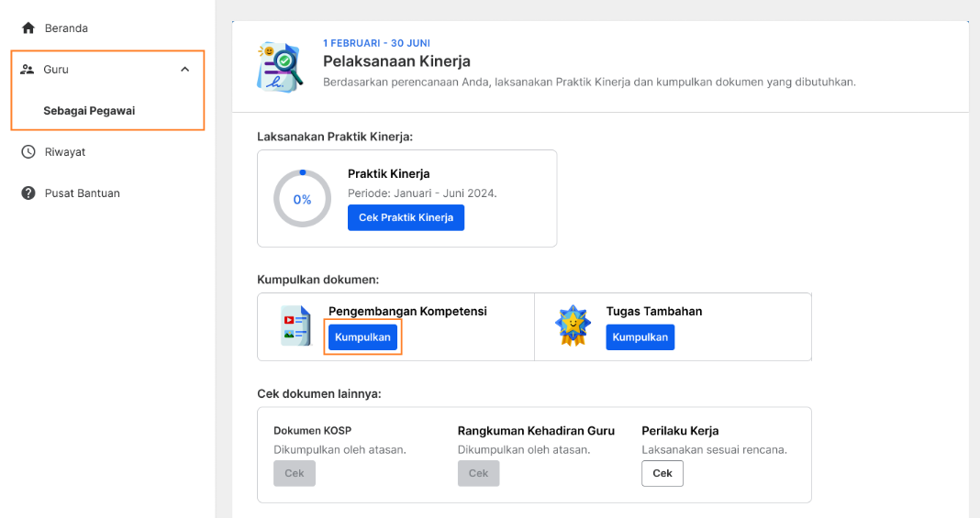Click the Pengembangan Kompetensi document icon
This screenshot has width=980, height=518.
click(295, 325)
